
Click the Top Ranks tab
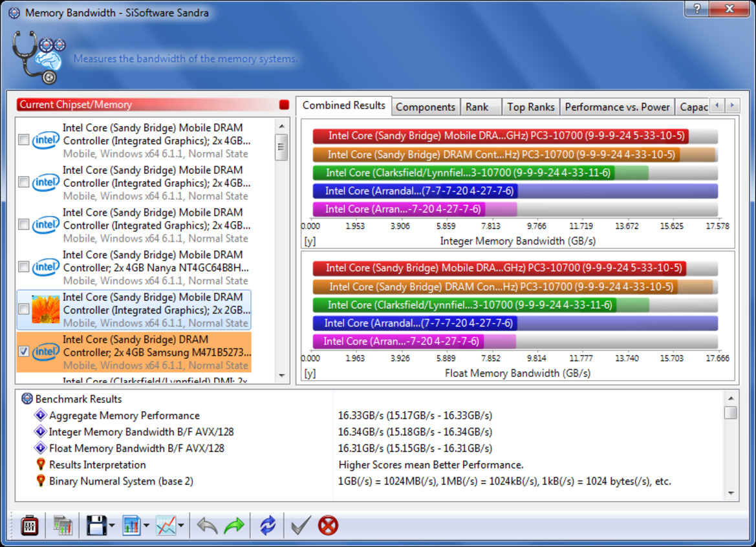(x=530, y=107)
